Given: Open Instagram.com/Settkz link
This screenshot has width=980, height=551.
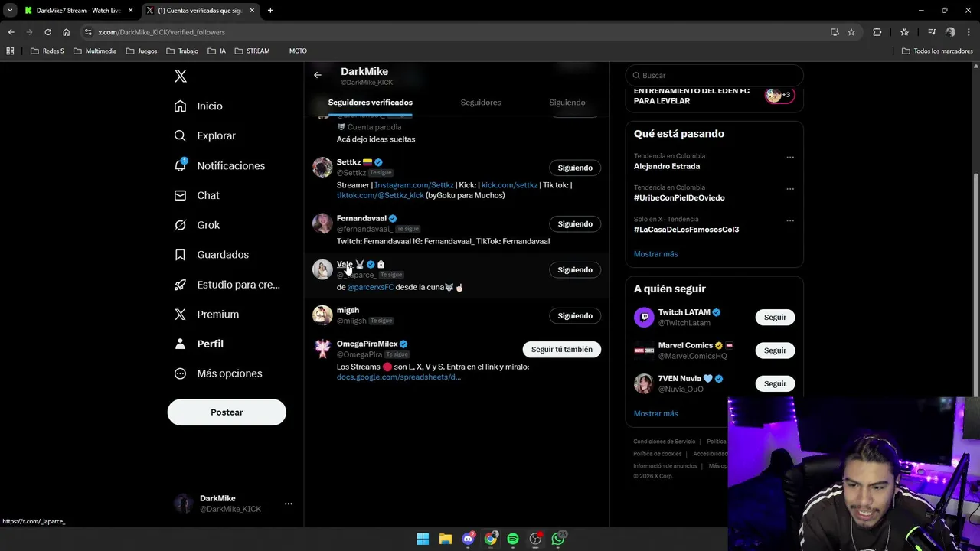Looking at the screenshot, I should [x=413, y=185].
